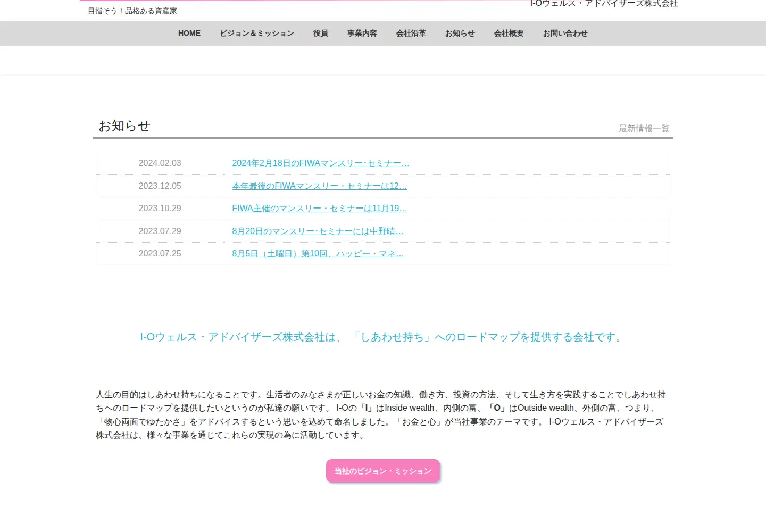
Task: Click お知らせ in the navigation bar
Action: coord(460,33)
